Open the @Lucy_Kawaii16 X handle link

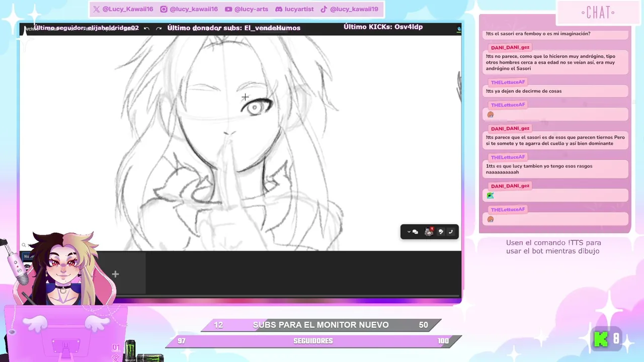tap(128, 9)
